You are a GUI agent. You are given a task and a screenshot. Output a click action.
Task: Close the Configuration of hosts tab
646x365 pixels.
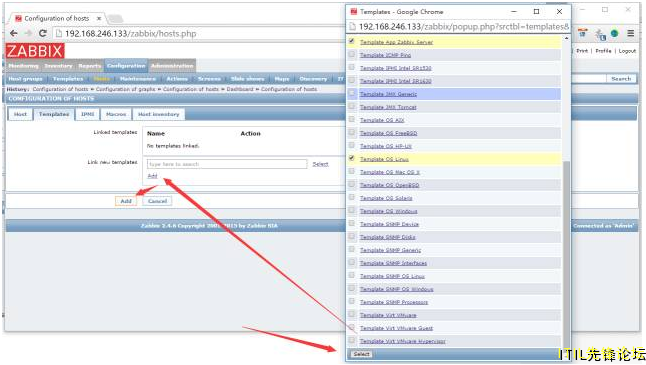[x=99, y=19]
